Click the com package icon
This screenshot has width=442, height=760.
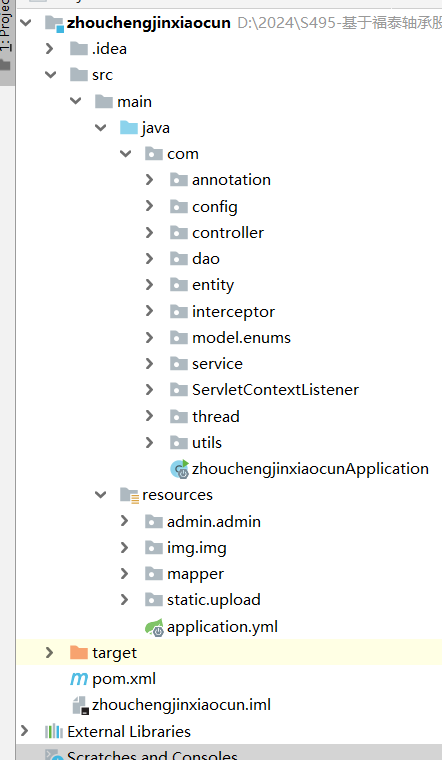click(154, 154)
